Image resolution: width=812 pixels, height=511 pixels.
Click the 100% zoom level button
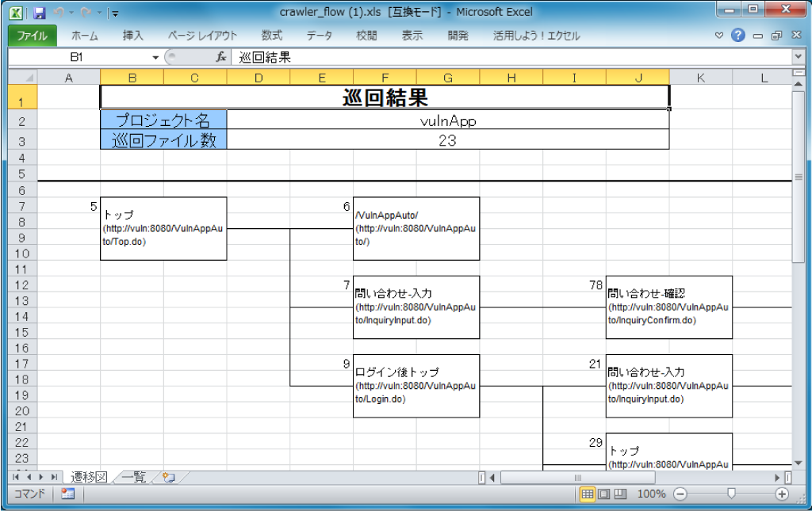pyautogui.click(x=651, y=494)
